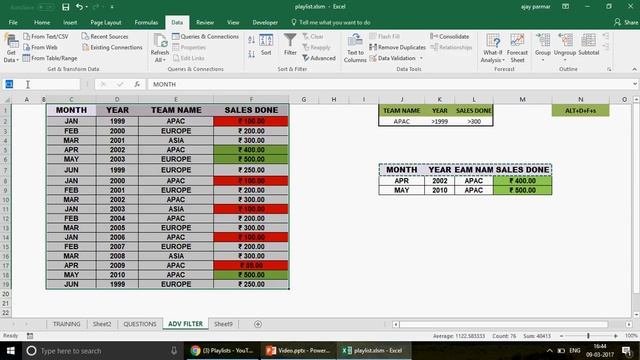Customize Quick Access Toolbar dropdown
The width and height of the screenshot is (640, 360).
tap(112, 7)
